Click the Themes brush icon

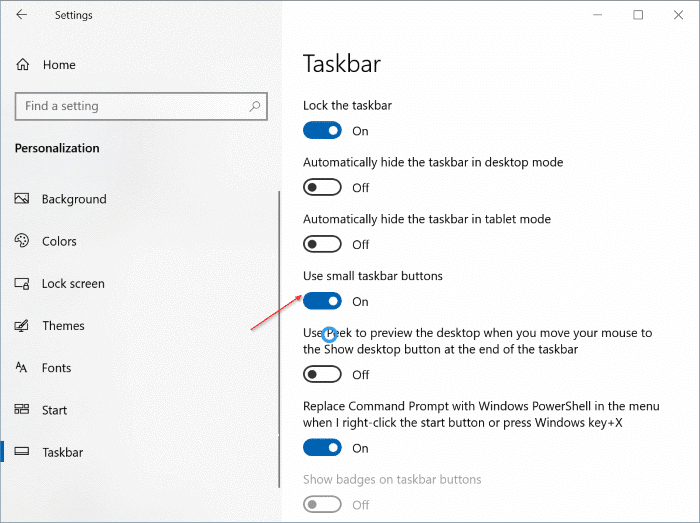click(23, 326)
